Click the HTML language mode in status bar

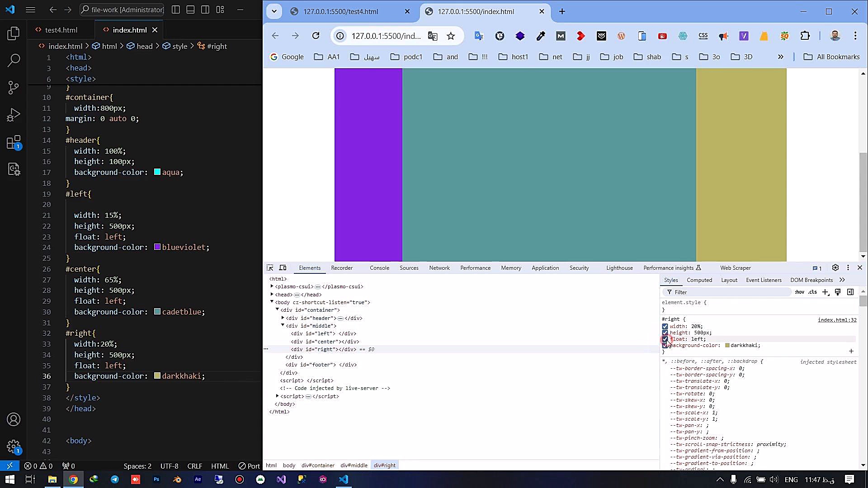[x=220, y=466]
